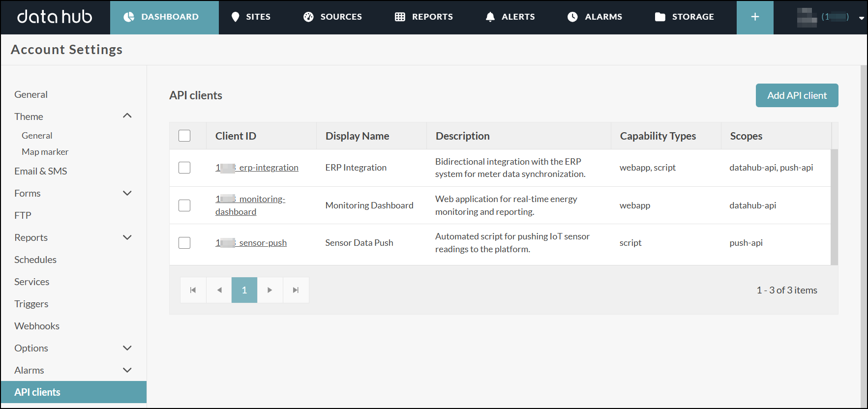Open the Alerts menu
The image size is (868, 409).
coord(510,17)
